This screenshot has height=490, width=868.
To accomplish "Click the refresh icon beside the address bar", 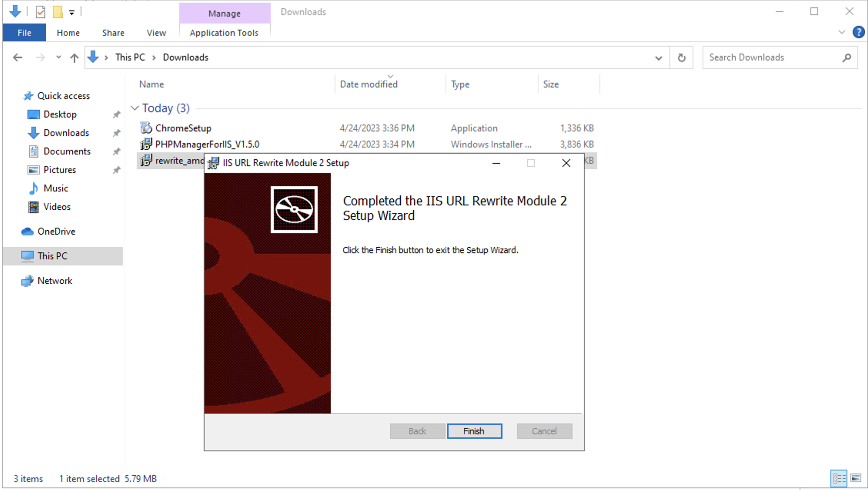I will [x=681, y=57].
